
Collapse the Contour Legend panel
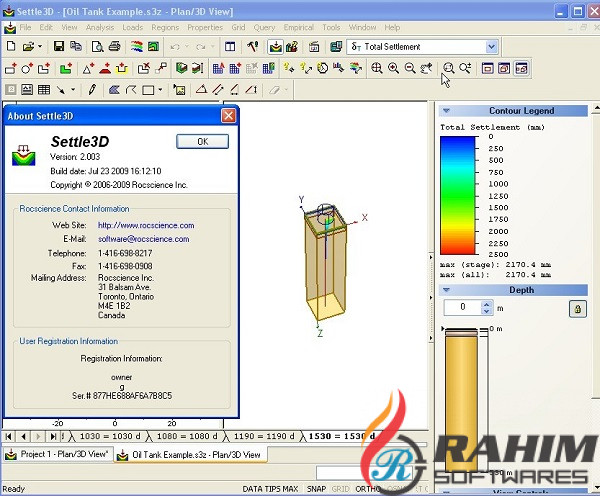pos(446,111)
